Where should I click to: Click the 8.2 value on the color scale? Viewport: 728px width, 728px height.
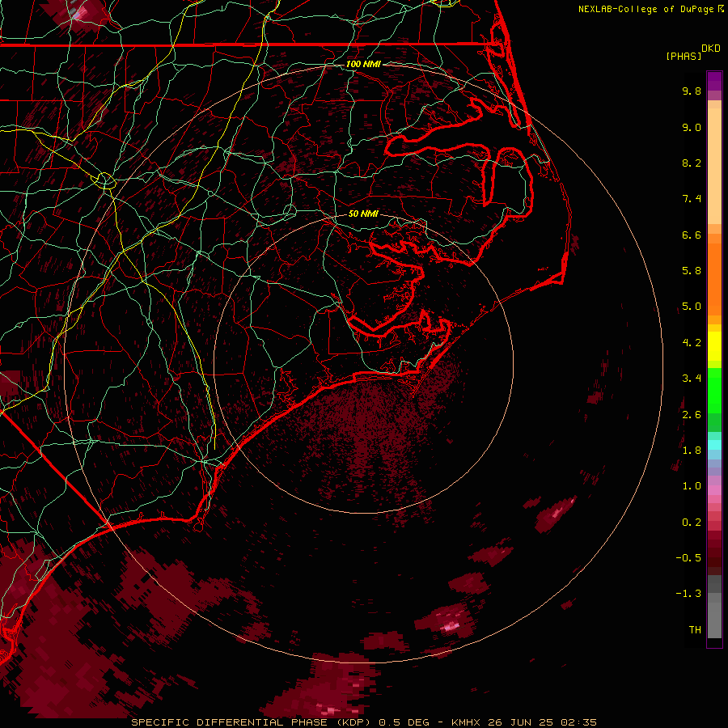692,163
